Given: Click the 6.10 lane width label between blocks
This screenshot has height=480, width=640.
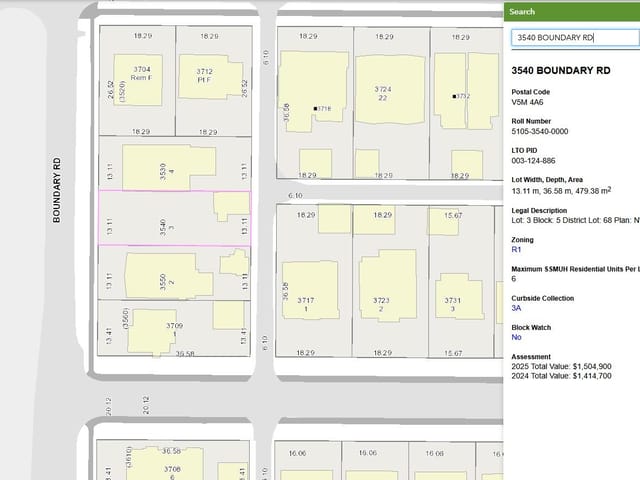Looking at the screenshot, I should click(296, 196).
